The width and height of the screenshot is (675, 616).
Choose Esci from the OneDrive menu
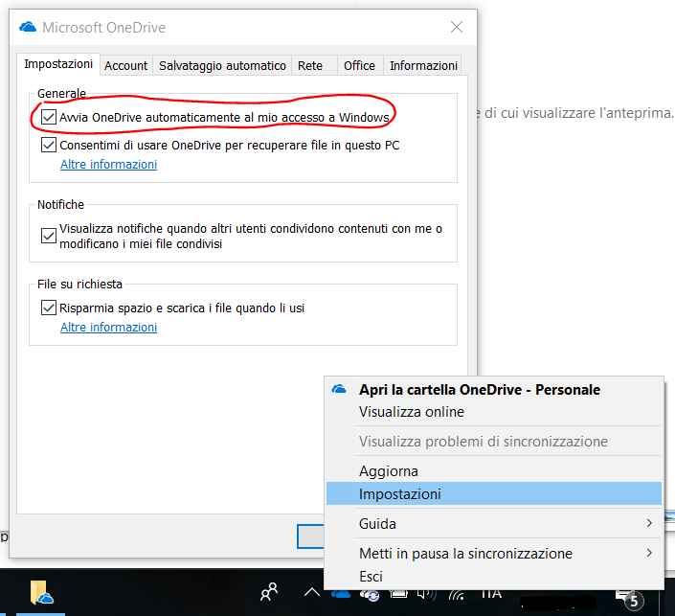tap(371, 576)
